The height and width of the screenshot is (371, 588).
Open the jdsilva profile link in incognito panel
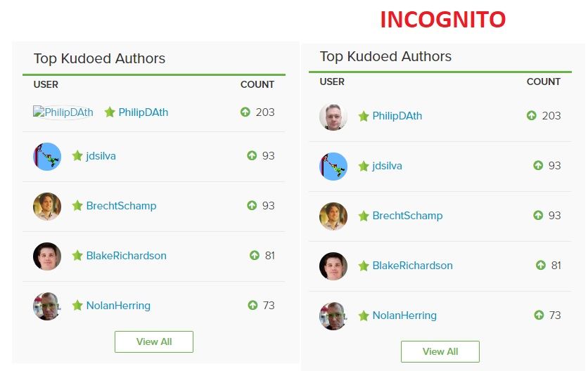coord(387,166)
